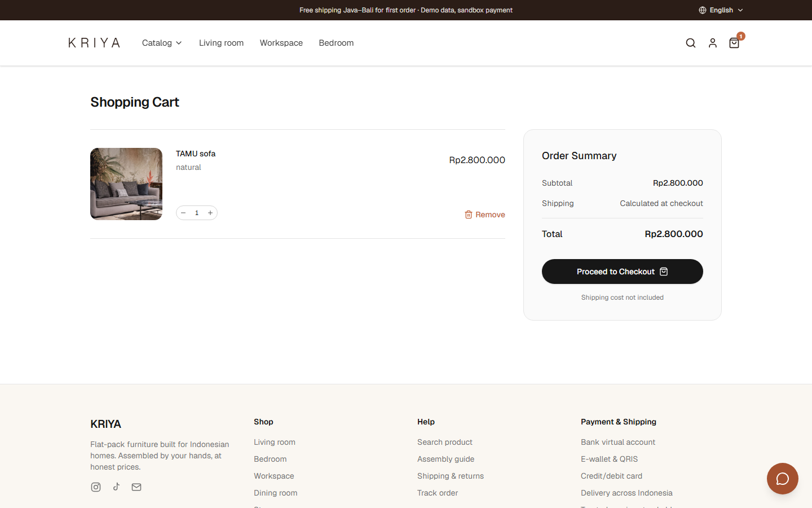Click the 'Order Summary' heading

click(579, 156)
